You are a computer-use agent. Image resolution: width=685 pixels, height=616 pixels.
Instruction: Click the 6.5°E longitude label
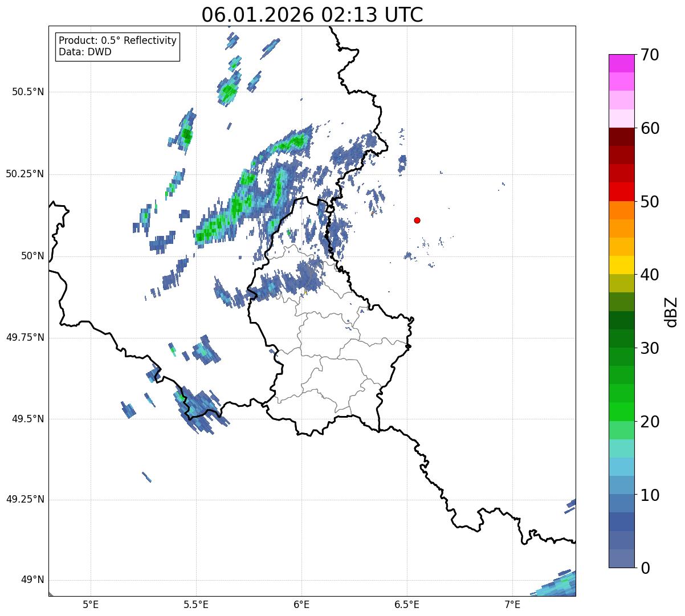click(407, 604)
